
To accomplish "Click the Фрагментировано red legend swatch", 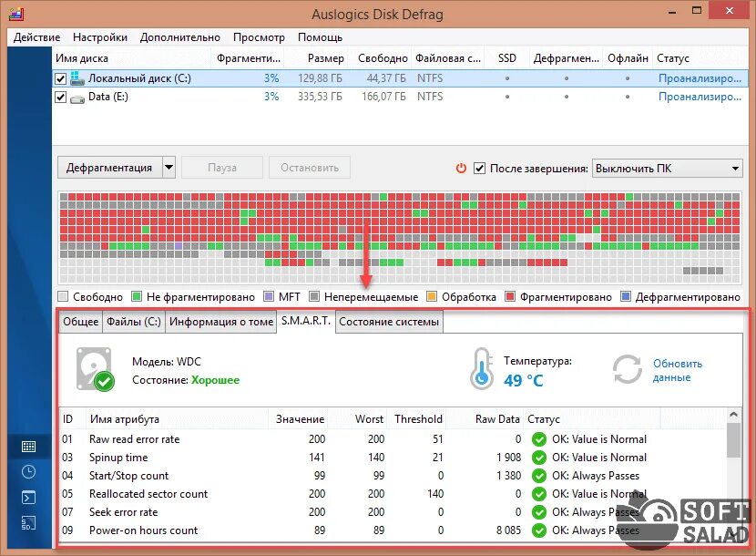I will pos(510,296).
